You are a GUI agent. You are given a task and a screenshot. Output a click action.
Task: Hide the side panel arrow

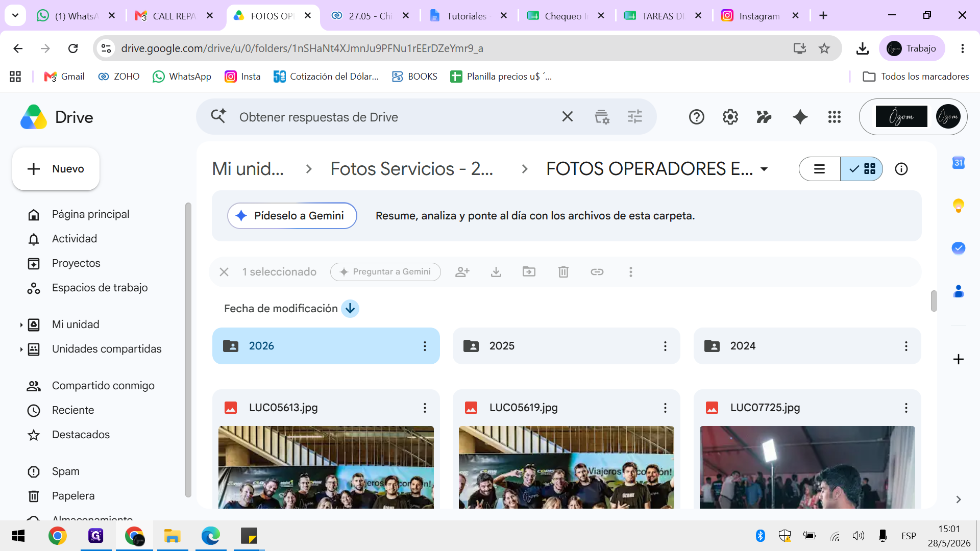click(958, 499)
